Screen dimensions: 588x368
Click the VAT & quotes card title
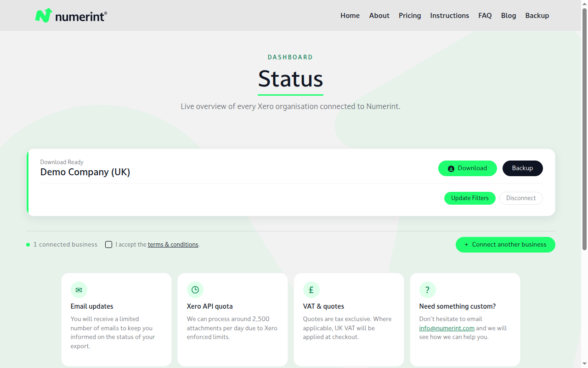(323, 306)
